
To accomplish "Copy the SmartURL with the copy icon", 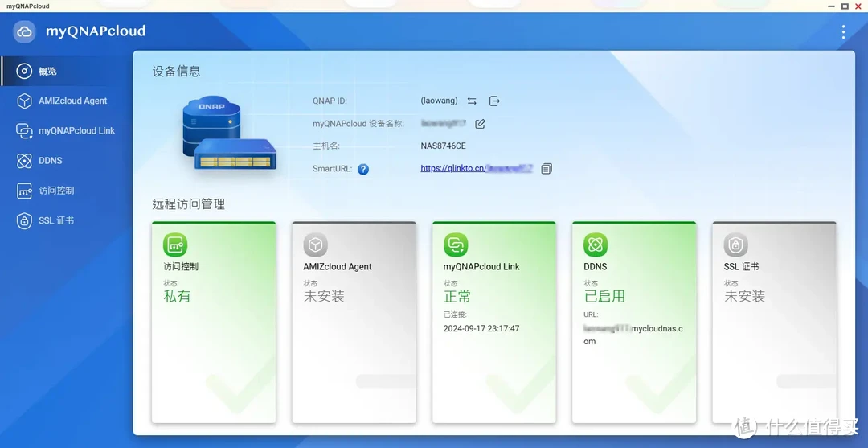I will click(x=547, y=168).
